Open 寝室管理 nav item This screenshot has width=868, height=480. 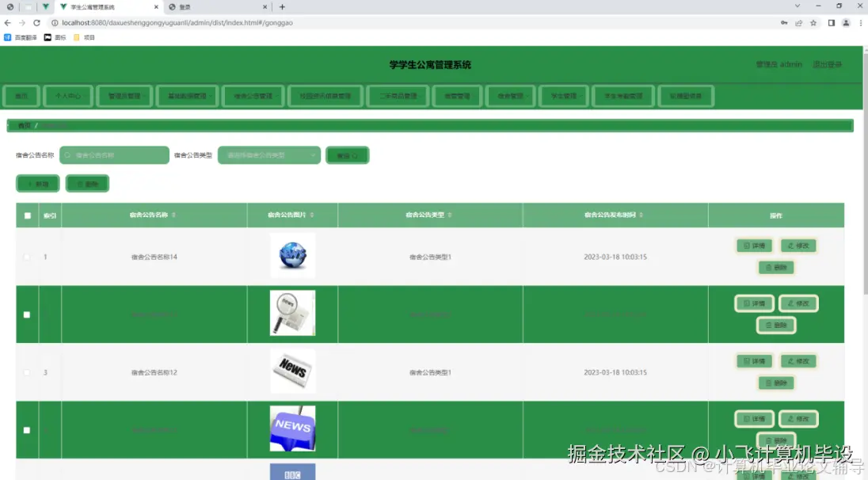point(457,97)
